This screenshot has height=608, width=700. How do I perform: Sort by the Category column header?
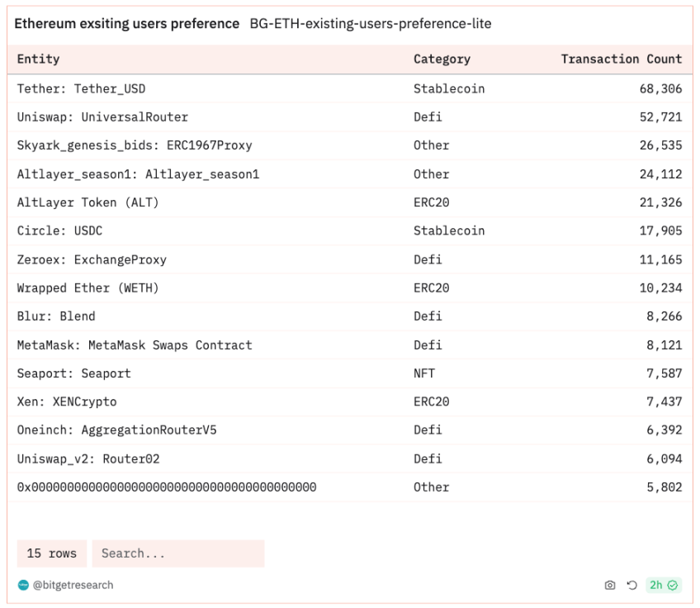point(442,59)
